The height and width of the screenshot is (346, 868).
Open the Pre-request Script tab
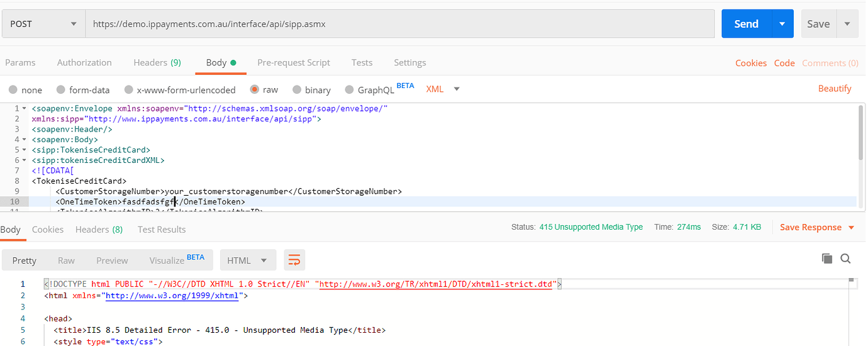pos(294,63)
